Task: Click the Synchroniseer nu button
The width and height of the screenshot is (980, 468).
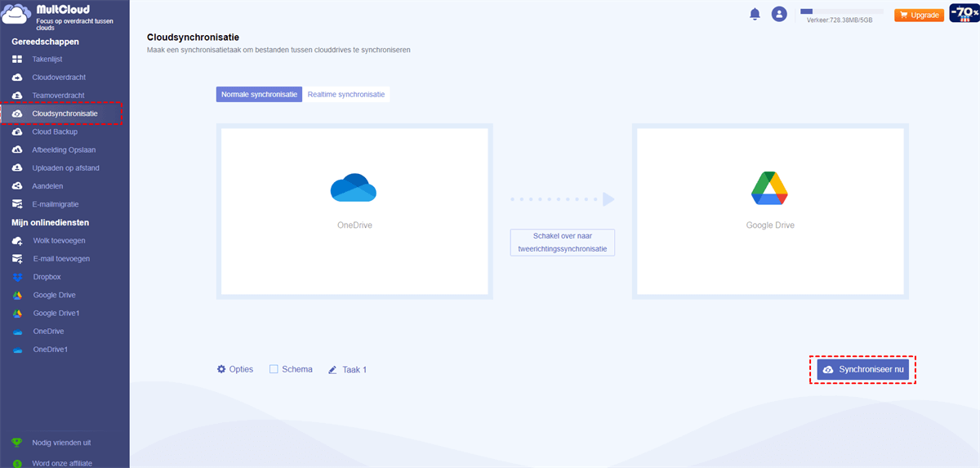Action: [x=863, y=370]
